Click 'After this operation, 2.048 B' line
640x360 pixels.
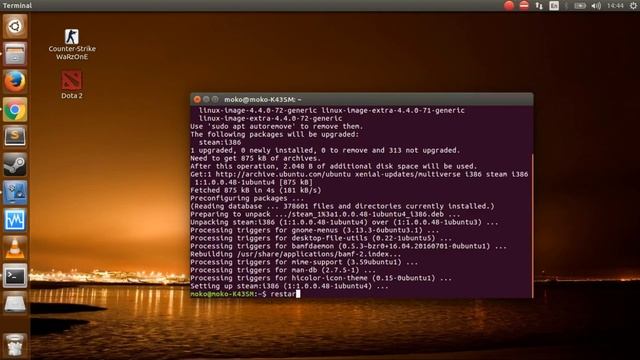(333, 167)
